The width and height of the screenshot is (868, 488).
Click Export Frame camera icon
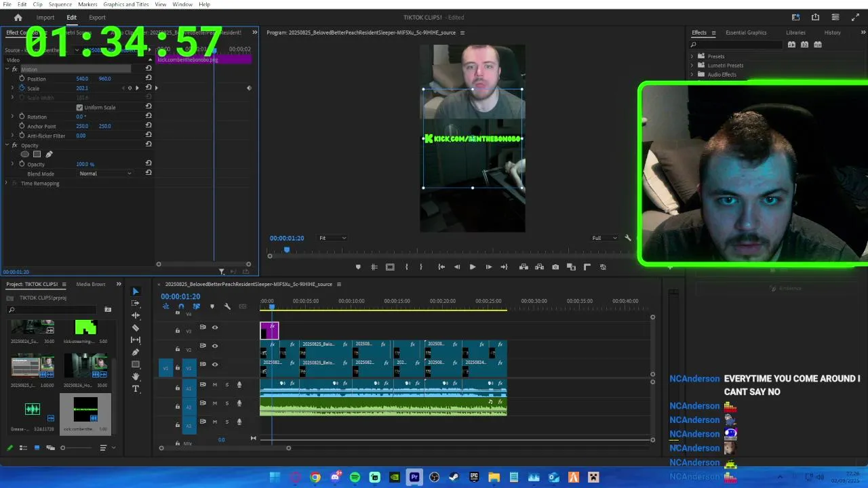[x=555, y=267]
